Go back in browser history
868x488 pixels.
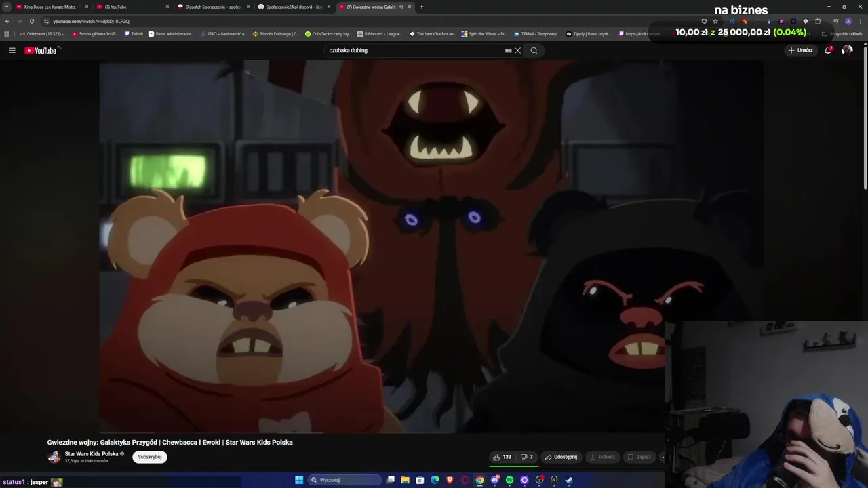point(7,21)
